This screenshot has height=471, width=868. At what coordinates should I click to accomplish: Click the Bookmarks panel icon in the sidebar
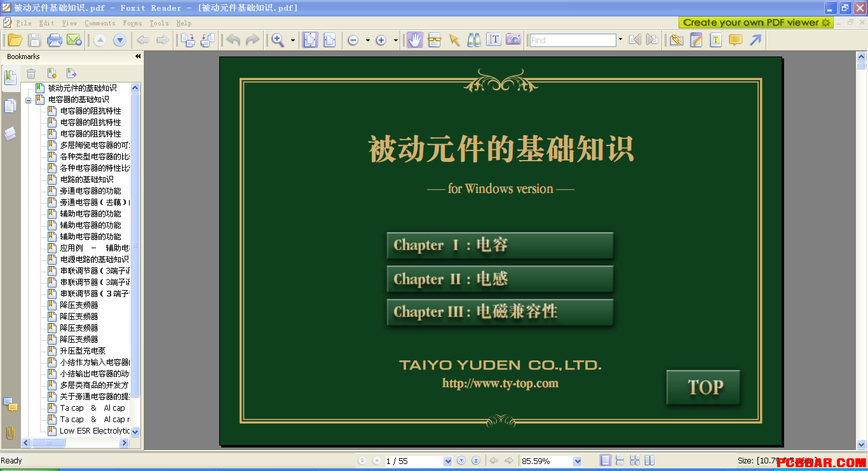coord(10,77)
